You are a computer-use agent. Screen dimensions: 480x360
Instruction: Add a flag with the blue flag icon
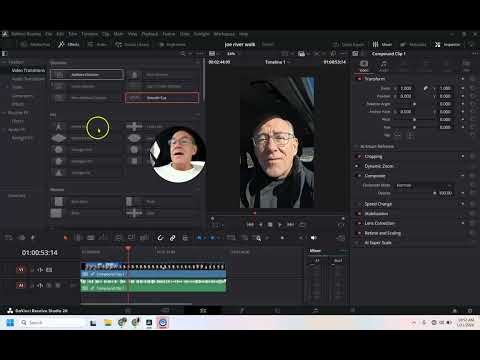click(x=199, y=238)
